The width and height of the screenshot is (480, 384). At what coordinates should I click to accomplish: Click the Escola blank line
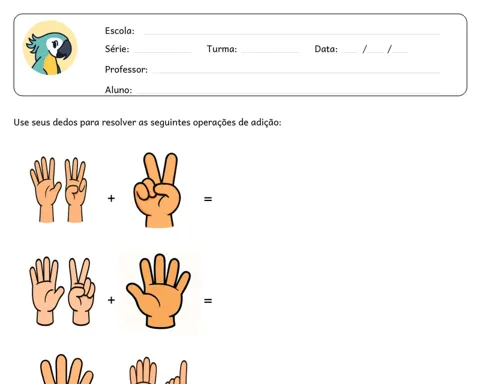(292, 33)
